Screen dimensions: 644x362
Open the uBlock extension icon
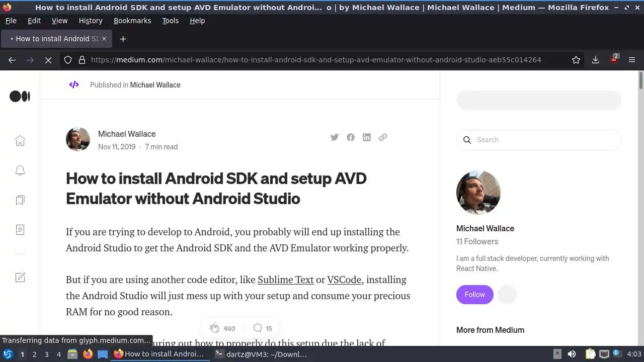coord(614,59)
